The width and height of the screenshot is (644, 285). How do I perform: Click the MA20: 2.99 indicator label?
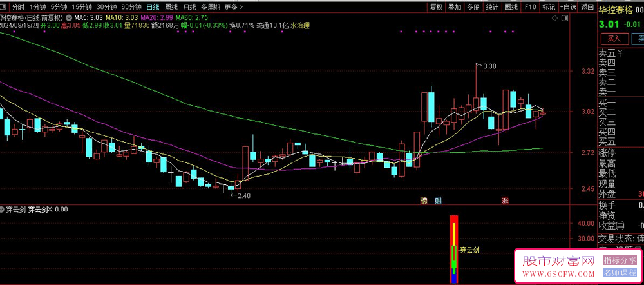156,18
